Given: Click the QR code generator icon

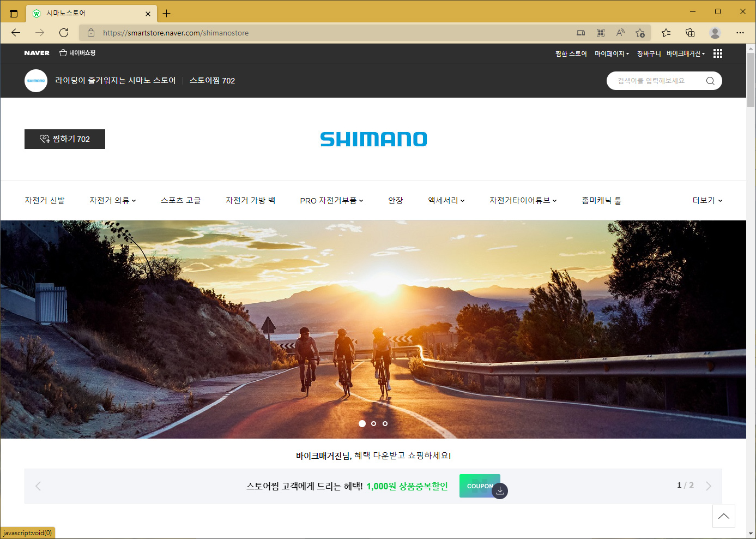Looking at the screenshot, I should (601, 33).
